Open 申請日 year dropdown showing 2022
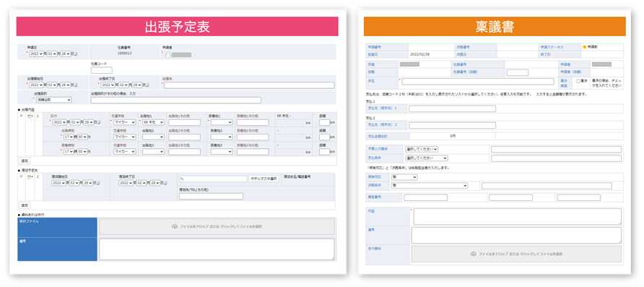Screen dimensions: 644x287 36,54
